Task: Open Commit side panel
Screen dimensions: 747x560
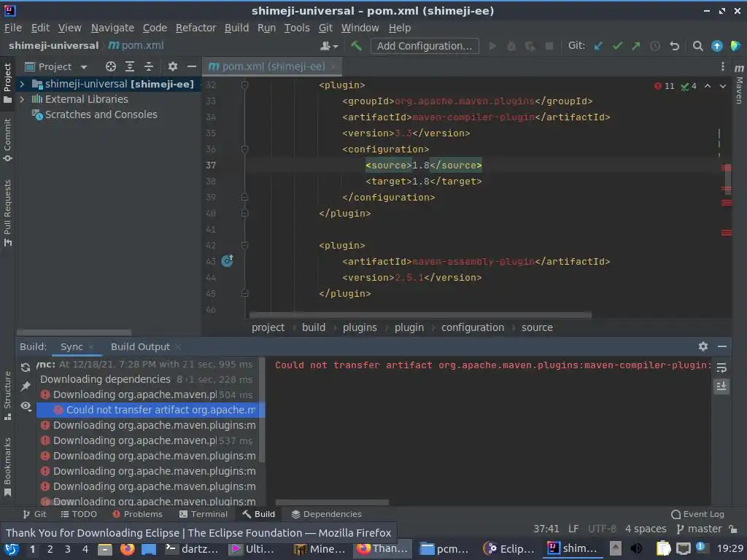Action: (x=7, y=140)
